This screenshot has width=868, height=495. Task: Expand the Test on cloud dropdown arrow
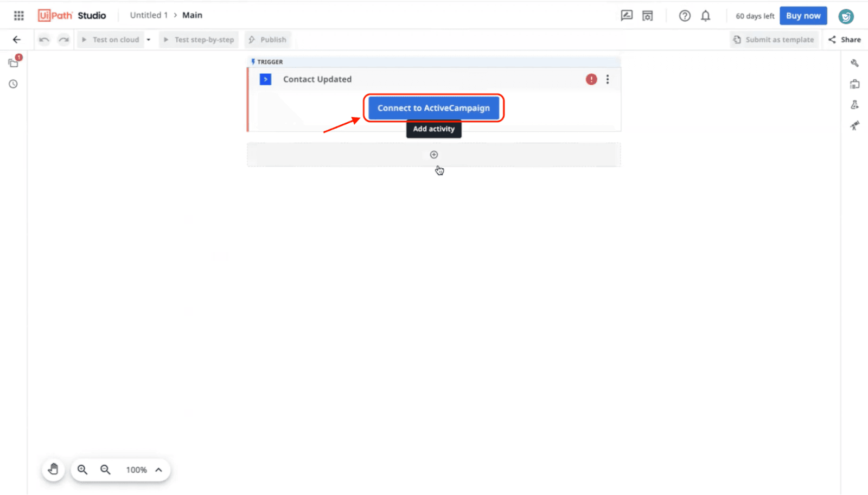[x=148, y=40]
